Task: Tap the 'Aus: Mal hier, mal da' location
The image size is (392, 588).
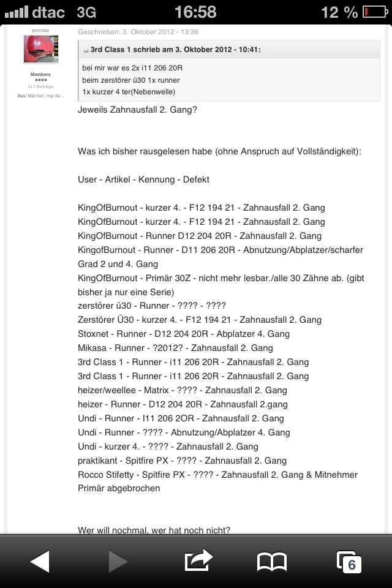Action: tap(40, 96)
